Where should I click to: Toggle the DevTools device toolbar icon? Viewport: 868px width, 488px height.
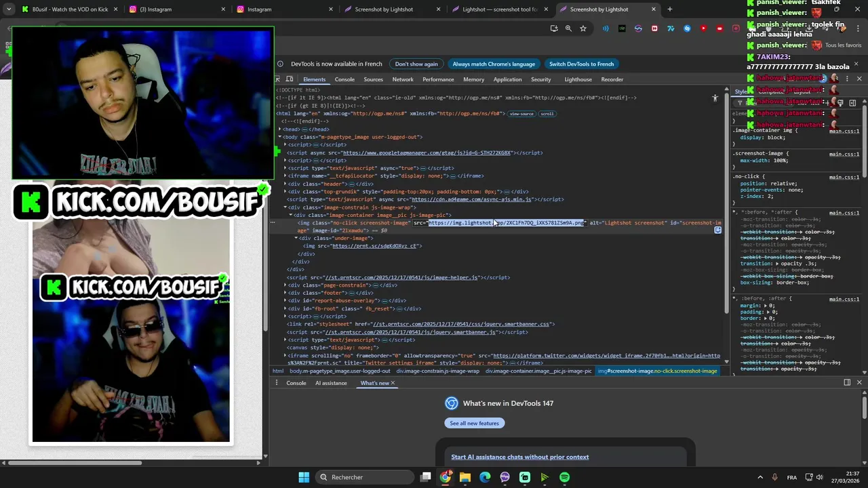pos(290,79)
